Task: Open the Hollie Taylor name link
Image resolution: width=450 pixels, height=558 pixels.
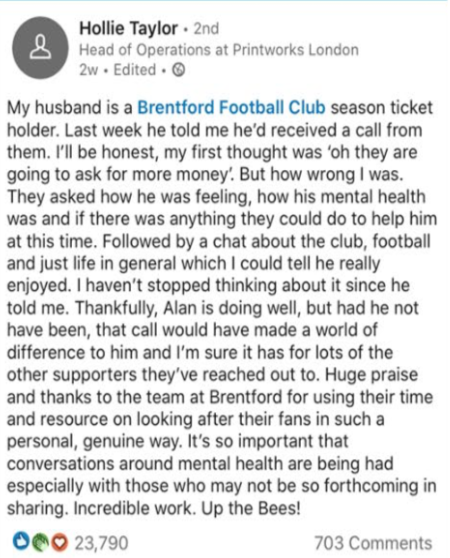Action: 128,28
